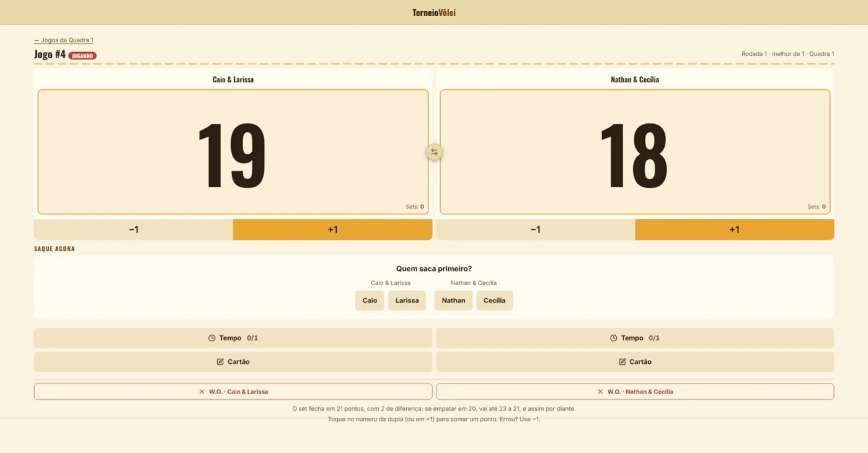Swap court sides with the arrows icon

coord(434,152)
